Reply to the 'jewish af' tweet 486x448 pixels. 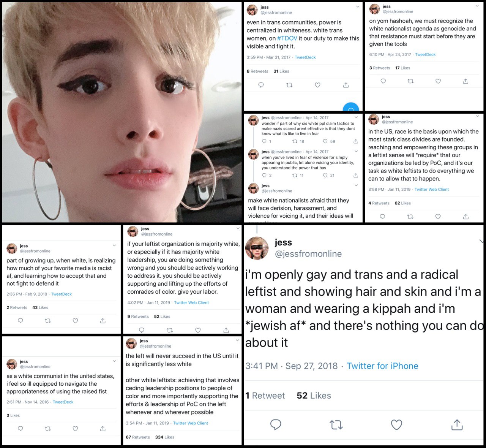tap(276, 424)
